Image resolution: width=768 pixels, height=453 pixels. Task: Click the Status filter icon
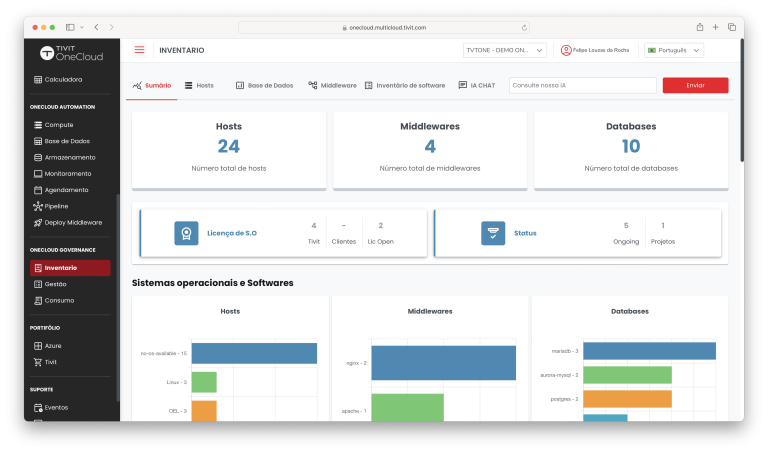[x=493, y=233]
